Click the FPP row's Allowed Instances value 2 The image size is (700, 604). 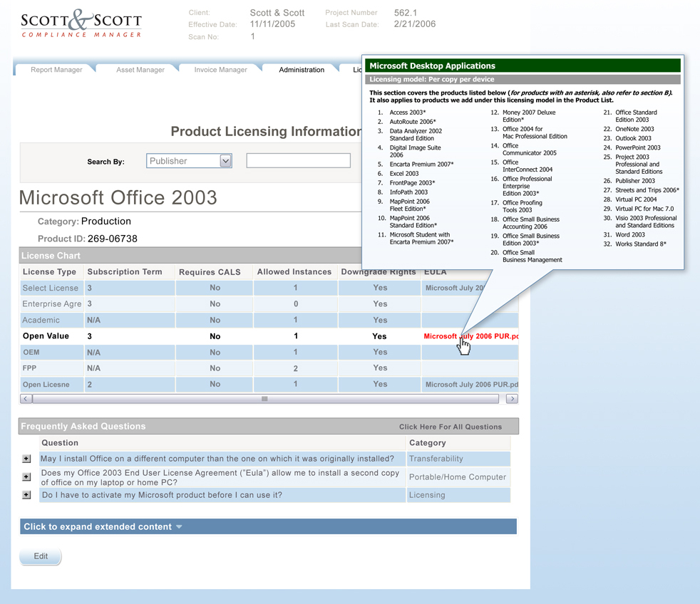coord(296,368)
